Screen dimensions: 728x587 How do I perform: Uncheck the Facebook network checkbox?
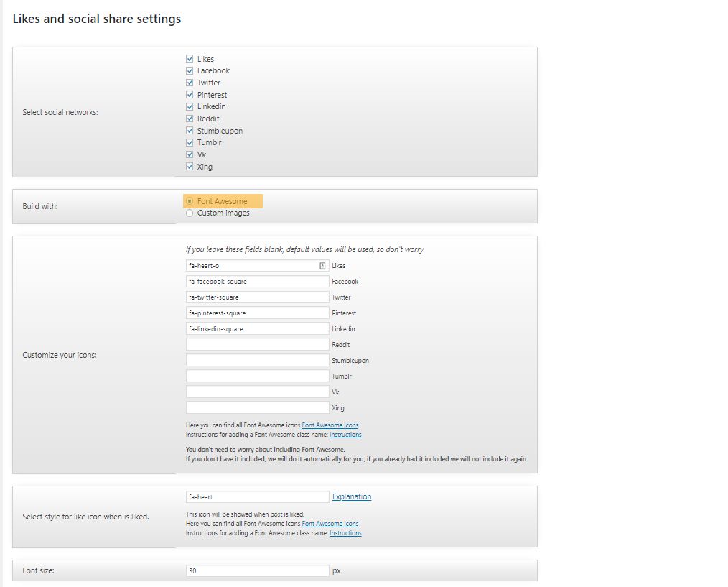coord(190,70)
